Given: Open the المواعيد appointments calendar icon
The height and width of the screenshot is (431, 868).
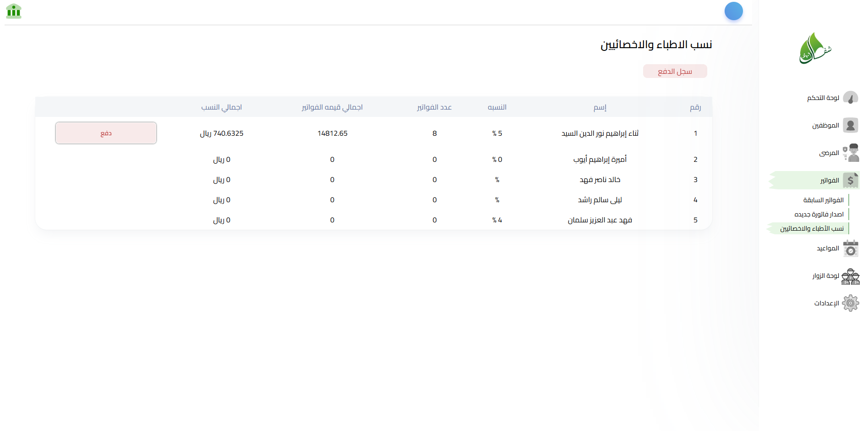Looking at the screenshot, I should point(851,248).
